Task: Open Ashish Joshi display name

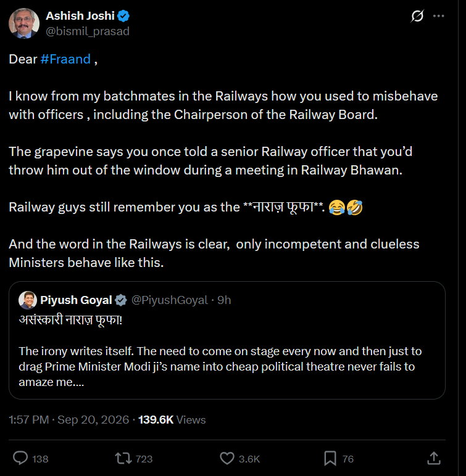Action: click(80, 16)
